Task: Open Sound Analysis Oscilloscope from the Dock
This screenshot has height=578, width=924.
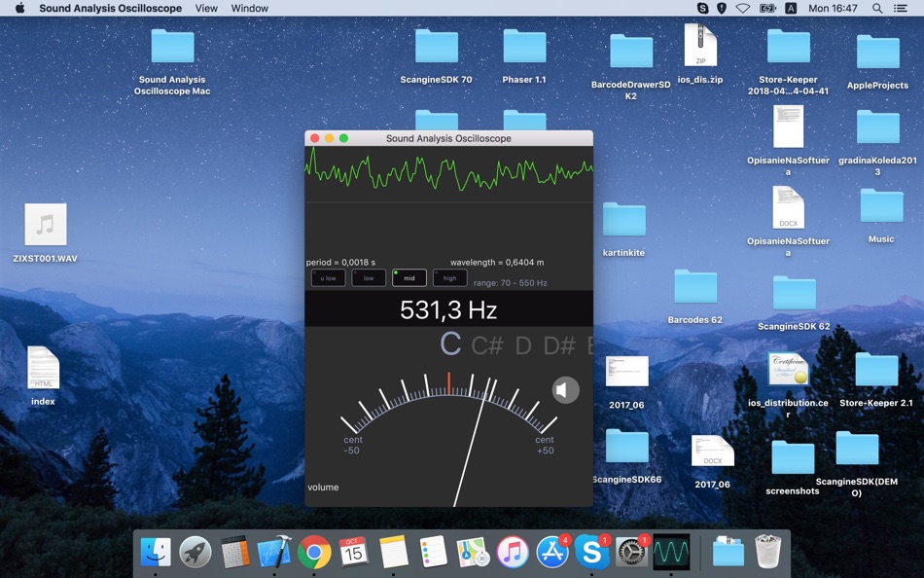Action: click(671, 552)
